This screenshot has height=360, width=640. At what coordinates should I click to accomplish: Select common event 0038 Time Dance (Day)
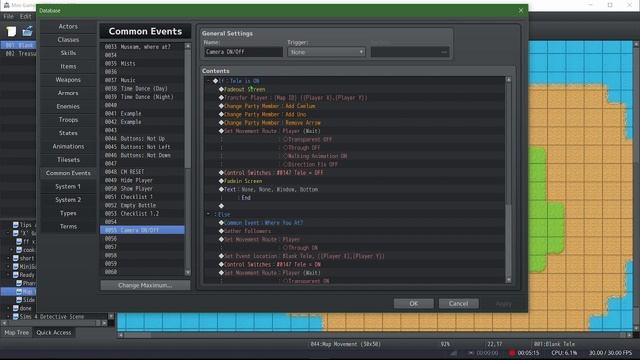pyautogui.click(x=142, y=89)
